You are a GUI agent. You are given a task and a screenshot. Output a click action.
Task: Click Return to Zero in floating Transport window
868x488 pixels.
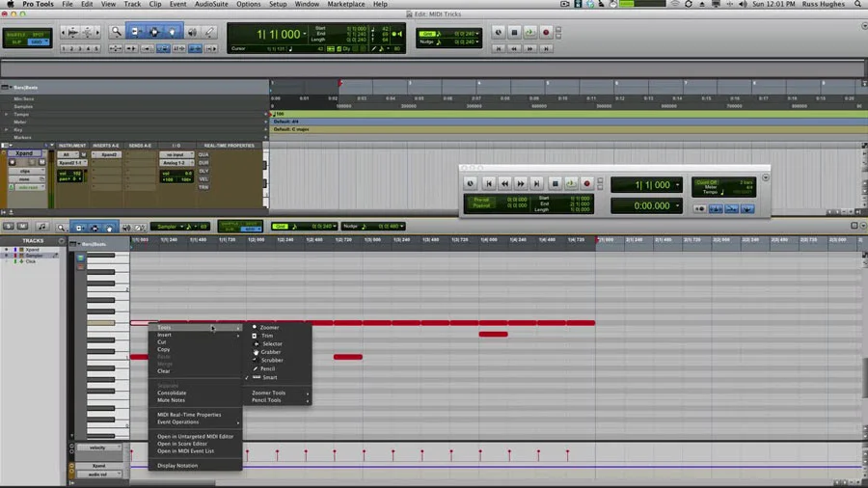[x=489, y=183]
